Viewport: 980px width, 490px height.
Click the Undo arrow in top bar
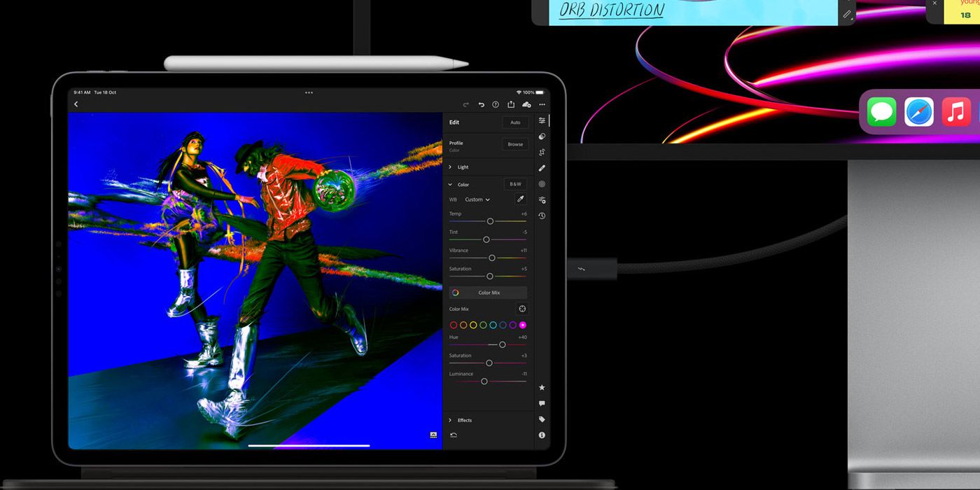click(481, 104)
